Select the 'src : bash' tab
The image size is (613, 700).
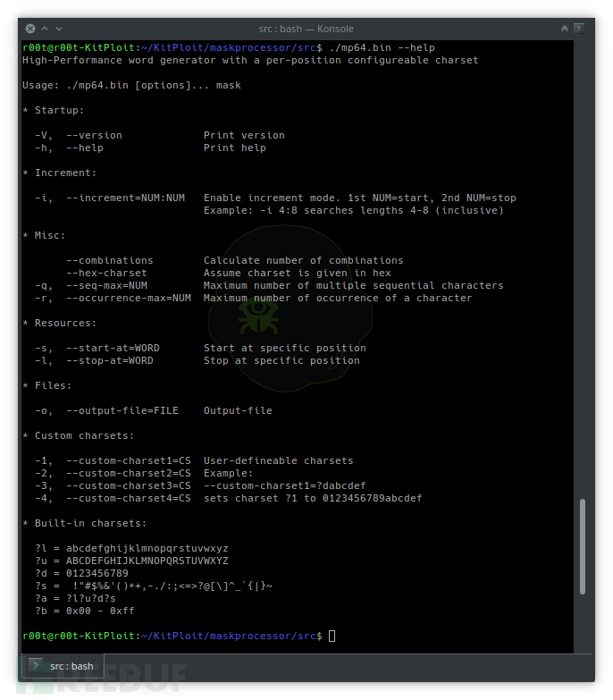coord(63,666)
